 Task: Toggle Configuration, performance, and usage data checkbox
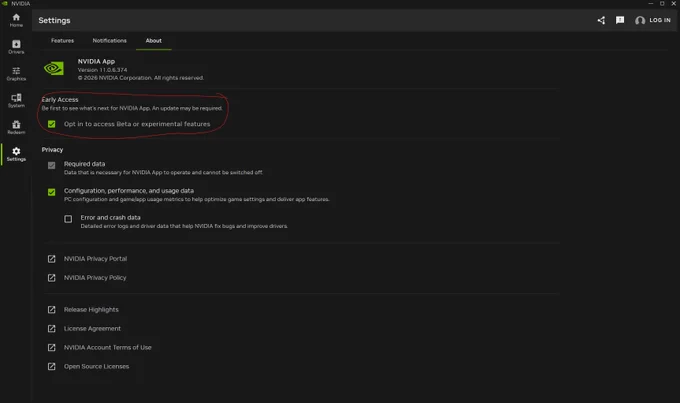52,192
